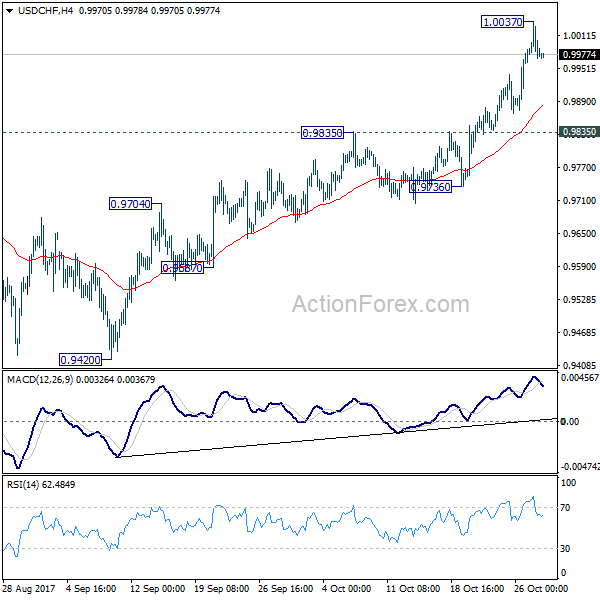The image size is (600, 600).
Task: Click the MACD(12,26,9) indicator label
Action: [81, 380]
